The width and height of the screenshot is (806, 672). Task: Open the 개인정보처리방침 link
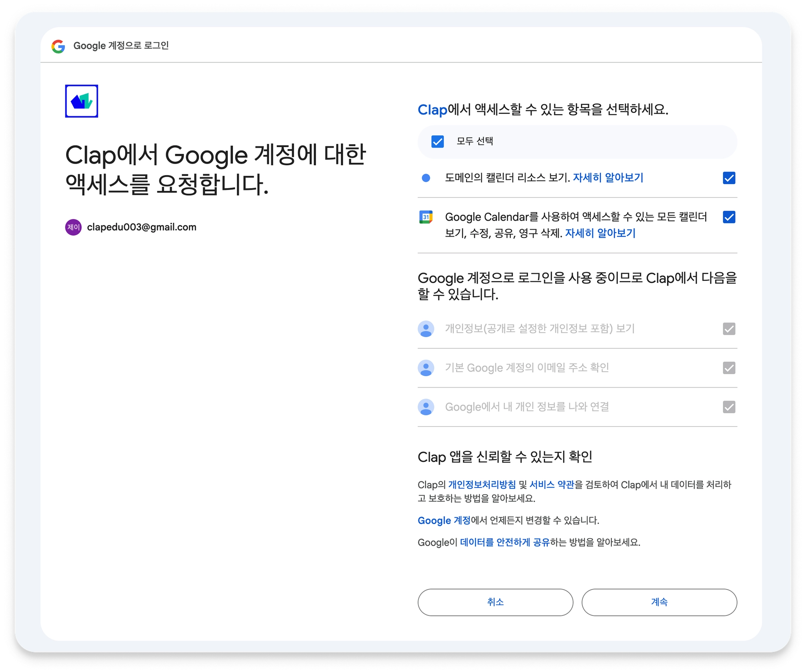point(482,485)
